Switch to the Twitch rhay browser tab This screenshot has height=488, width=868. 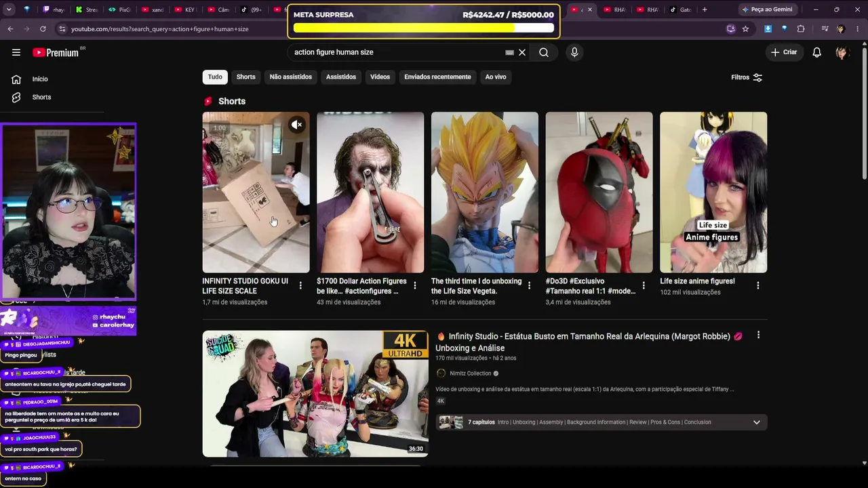[x=54, y=9]
